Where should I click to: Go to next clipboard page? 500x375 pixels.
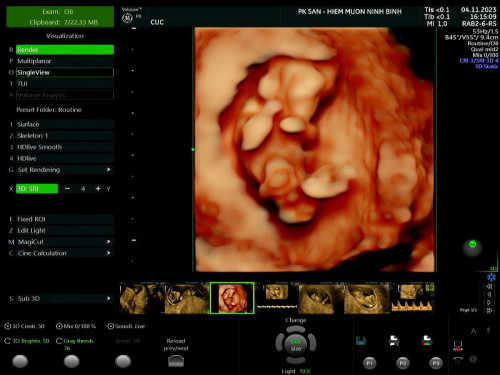489,302
